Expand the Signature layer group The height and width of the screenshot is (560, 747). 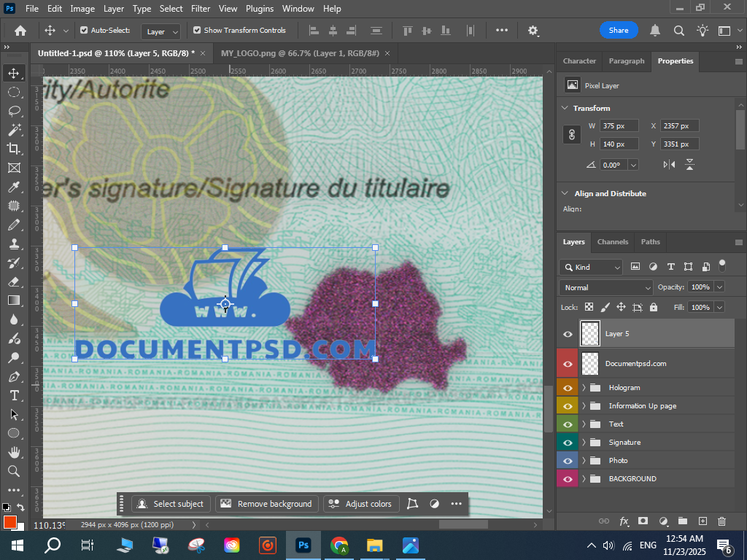[x=584, y=443]
